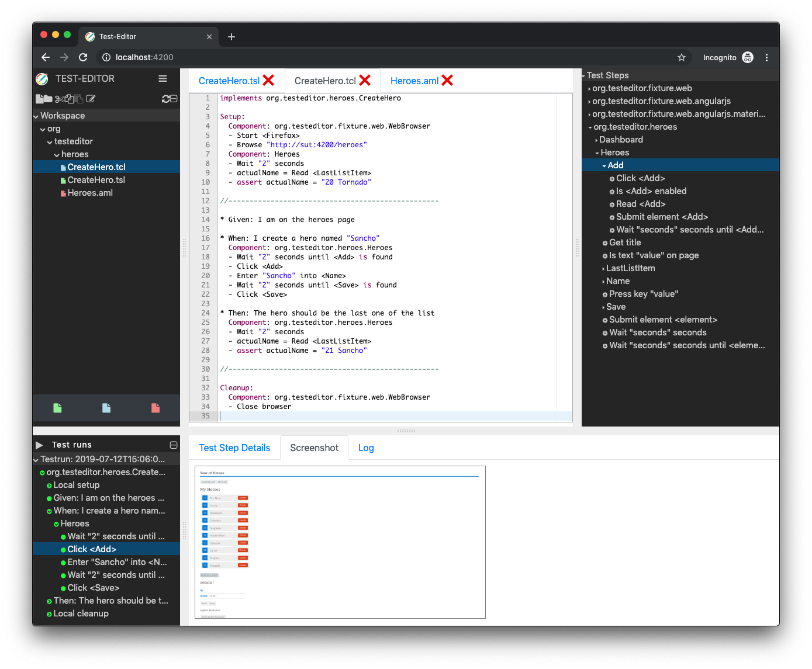Click the red new file icon
Screen dimensions: 812x669
156,408
